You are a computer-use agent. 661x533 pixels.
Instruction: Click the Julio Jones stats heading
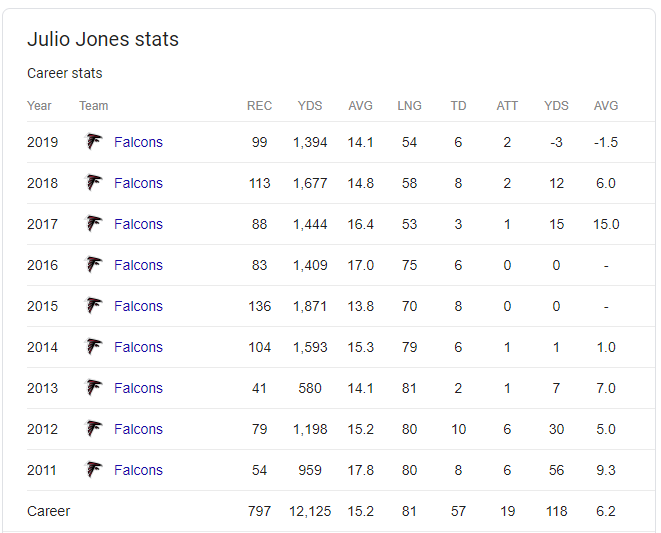tap(103, 39)
